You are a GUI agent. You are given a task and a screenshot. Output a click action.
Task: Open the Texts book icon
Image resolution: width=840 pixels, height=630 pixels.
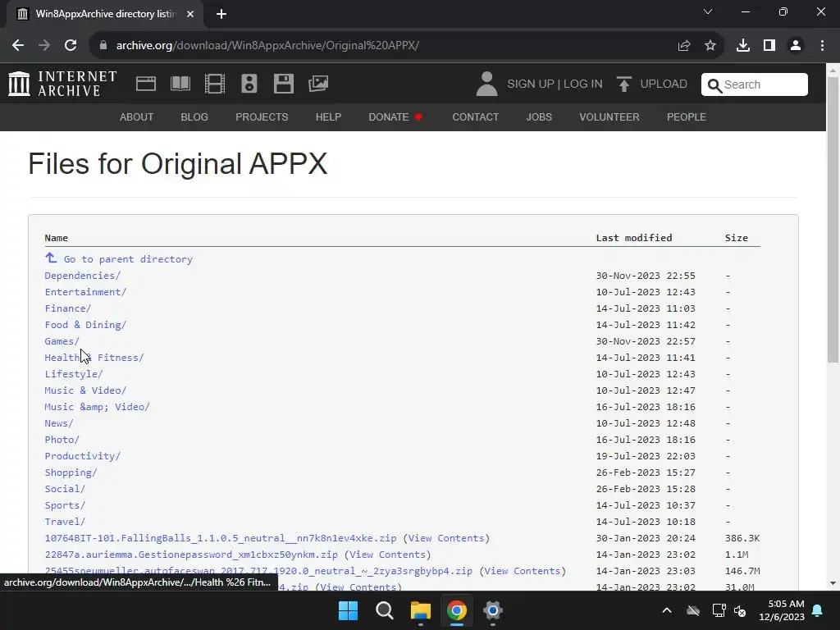tap(180, 84)
